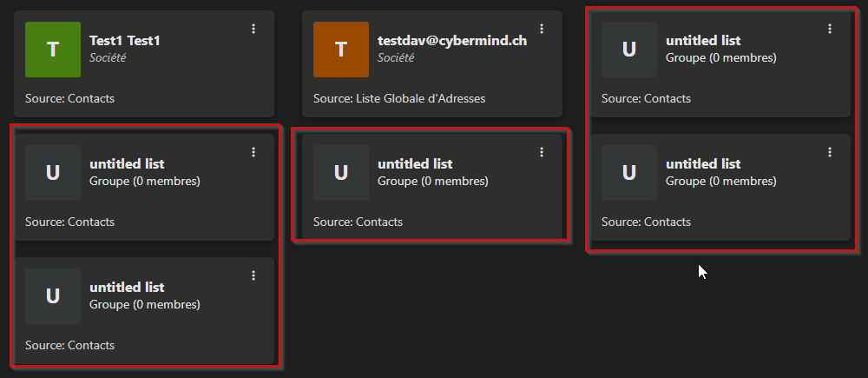Click the orange T avatar of testdav contact
The image size is (868, 378).
(341, 50)
